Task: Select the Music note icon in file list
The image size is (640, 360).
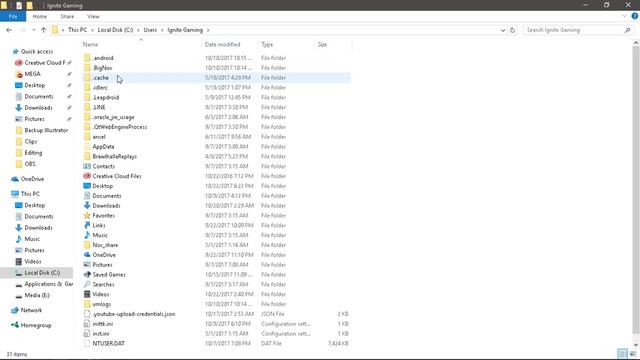Action: point(87,235)
